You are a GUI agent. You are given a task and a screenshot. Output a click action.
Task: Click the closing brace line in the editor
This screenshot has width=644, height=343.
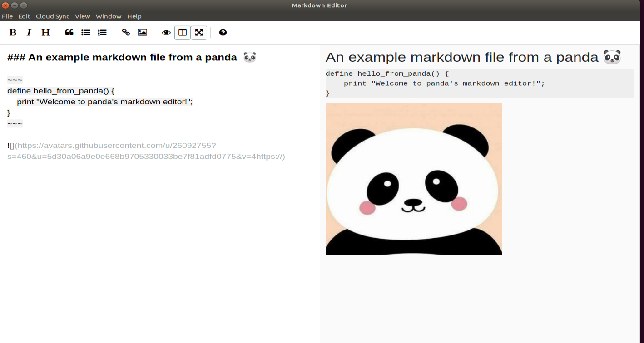9,113
